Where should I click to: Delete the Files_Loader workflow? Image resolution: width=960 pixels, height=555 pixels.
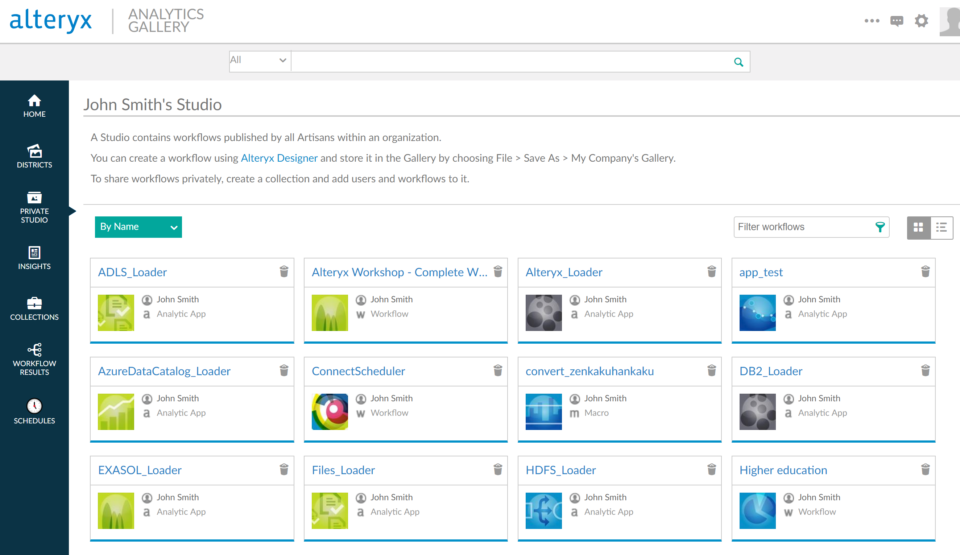(x=498, y=470)
